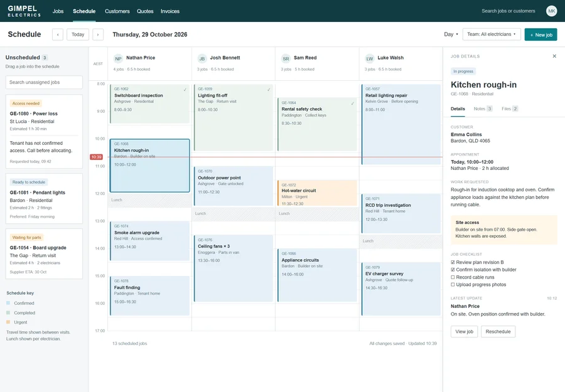This screenshot has height=392, width=565.
Task: Click the Today button
Action: (x=78, y=34)
